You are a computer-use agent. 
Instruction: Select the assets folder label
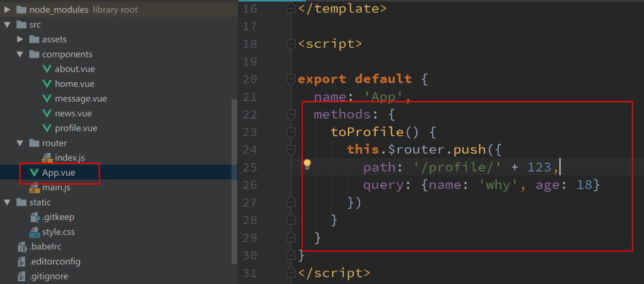pos(54,40)
